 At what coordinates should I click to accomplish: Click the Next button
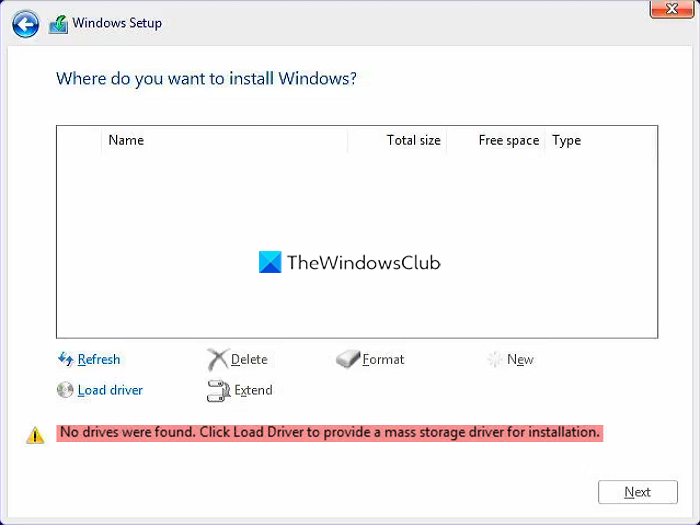(x=638, y=492)
